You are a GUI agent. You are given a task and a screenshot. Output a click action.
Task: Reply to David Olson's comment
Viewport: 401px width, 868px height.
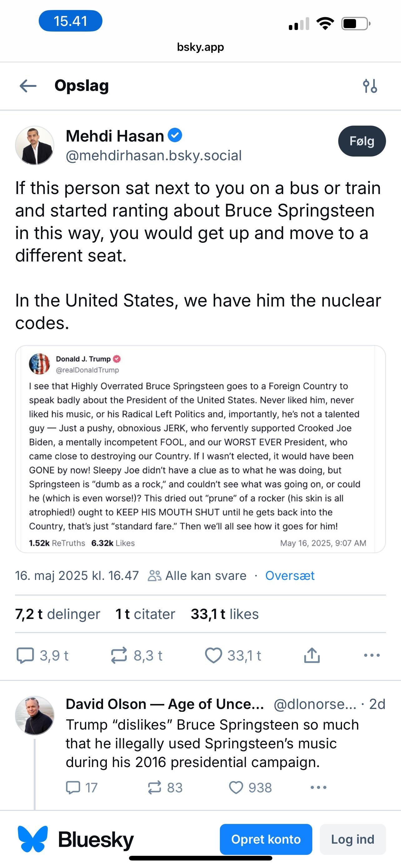coord(73,787)
